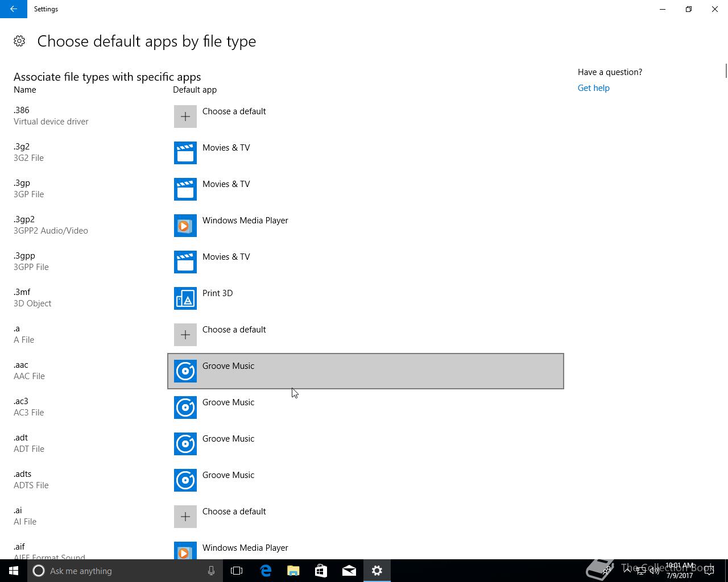Click Print 3D label for .3mf
728x582 pixels.
click(217, 293)
